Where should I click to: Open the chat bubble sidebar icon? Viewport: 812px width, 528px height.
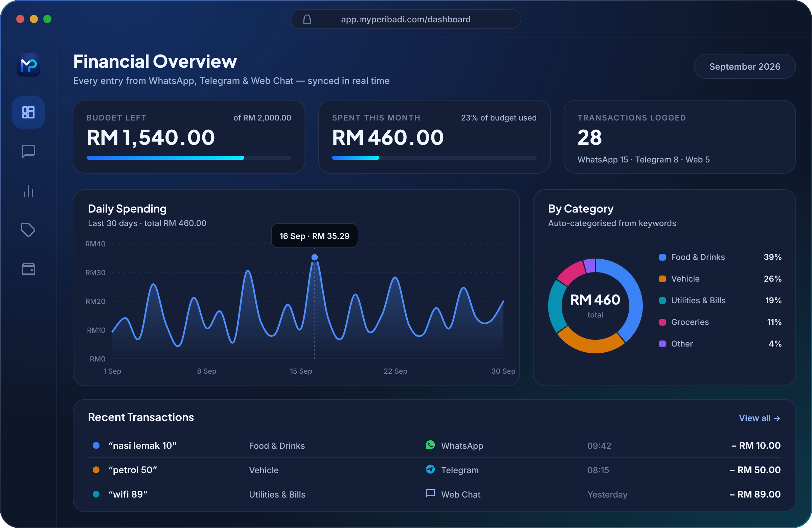(28, 152)
